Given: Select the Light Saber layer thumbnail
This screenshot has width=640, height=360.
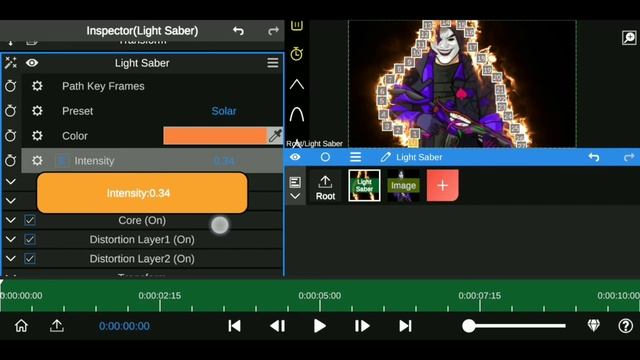Looking at the screenshot, I should 364,186.
